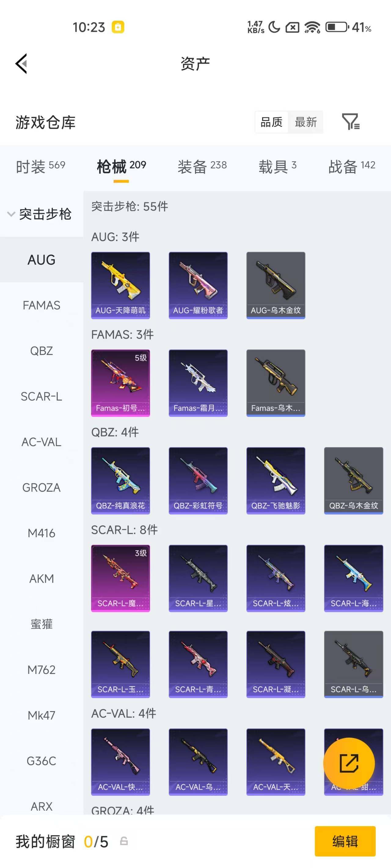Open the filter funnel icon
This screenshot has width=391, height=868.
point(350,122)
